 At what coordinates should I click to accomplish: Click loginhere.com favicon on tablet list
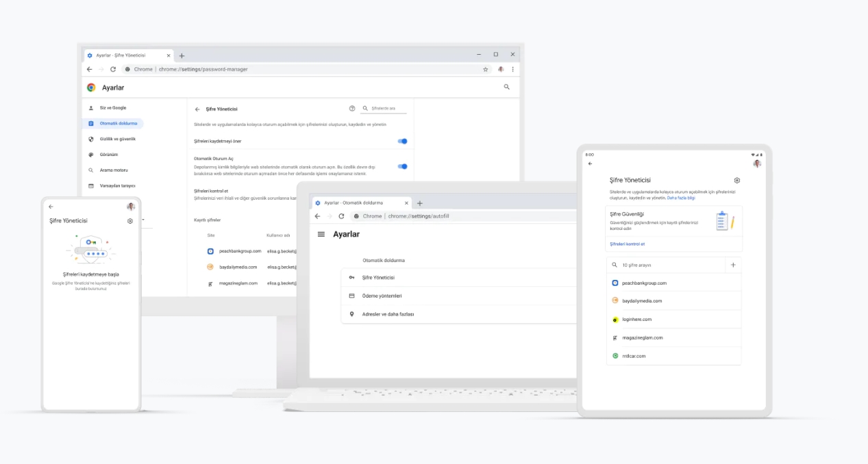[x=615, y=320]
